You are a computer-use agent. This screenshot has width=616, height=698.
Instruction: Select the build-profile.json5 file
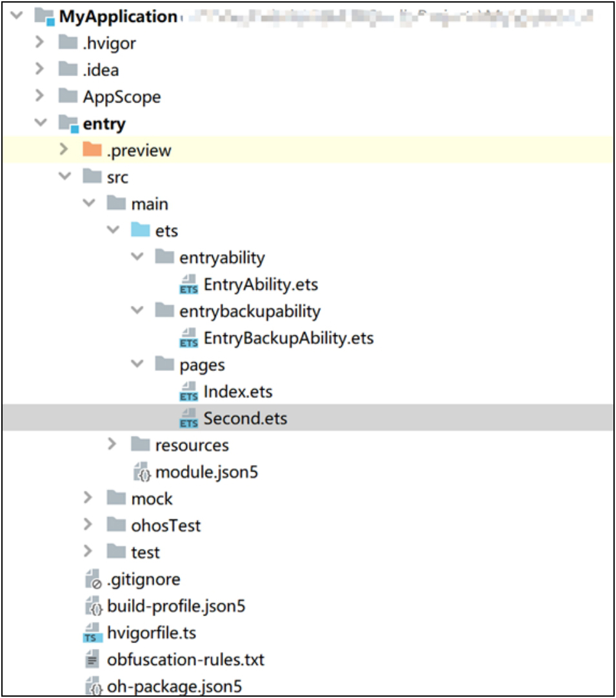pos(175,606)
